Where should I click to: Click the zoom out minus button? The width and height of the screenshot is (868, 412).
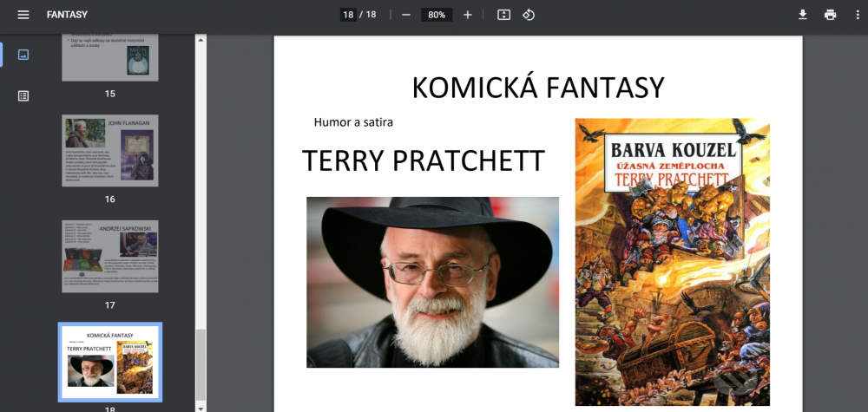(405, 15)
